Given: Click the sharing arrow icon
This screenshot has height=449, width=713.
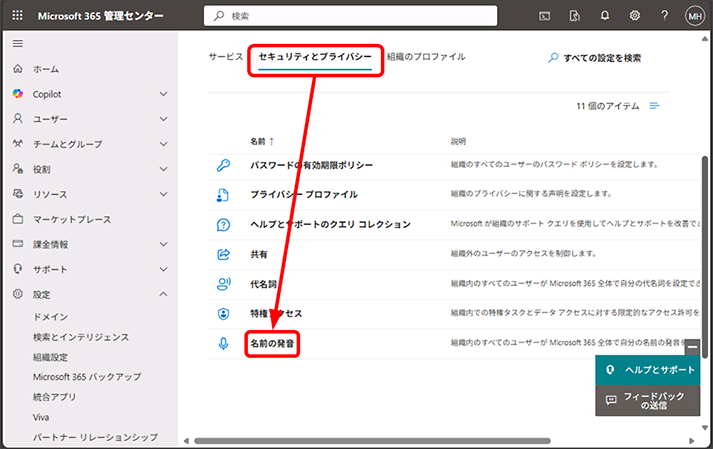Looking at the screenshot, I should click(223, 254).
